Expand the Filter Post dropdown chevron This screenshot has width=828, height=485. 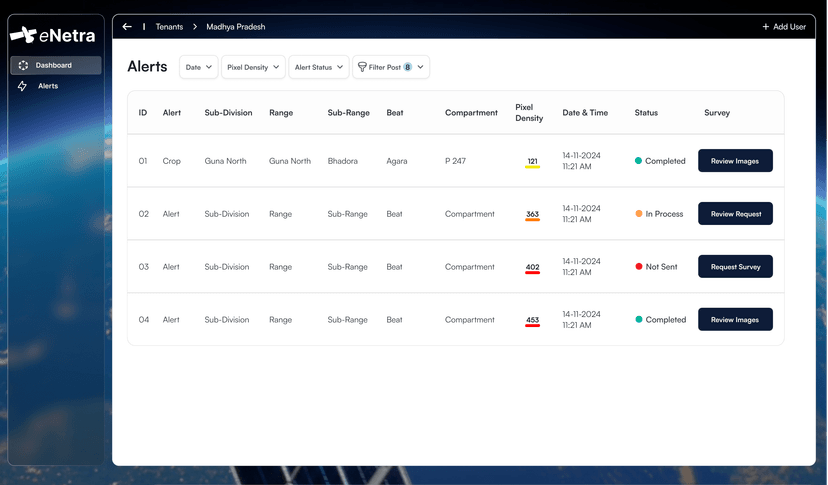click(x=421, y=67)
